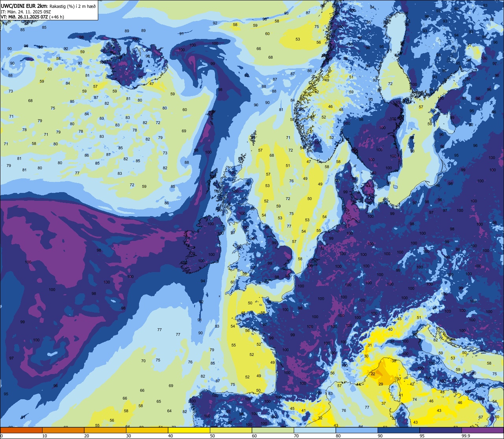The image size is (504, 439).
Task: Click the 50–60 pale yellow legend swatch
Action: [x=231, y=430]
